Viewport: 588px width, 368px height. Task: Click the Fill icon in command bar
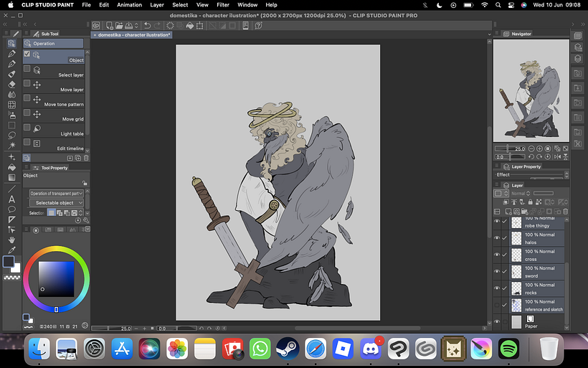click(190, 26)
